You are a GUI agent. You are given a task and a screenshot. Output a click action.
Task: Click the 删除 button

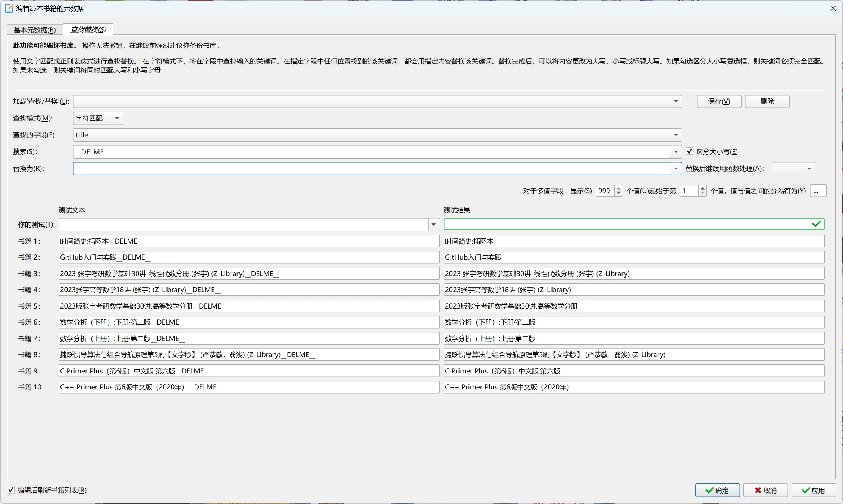(767, 101)
